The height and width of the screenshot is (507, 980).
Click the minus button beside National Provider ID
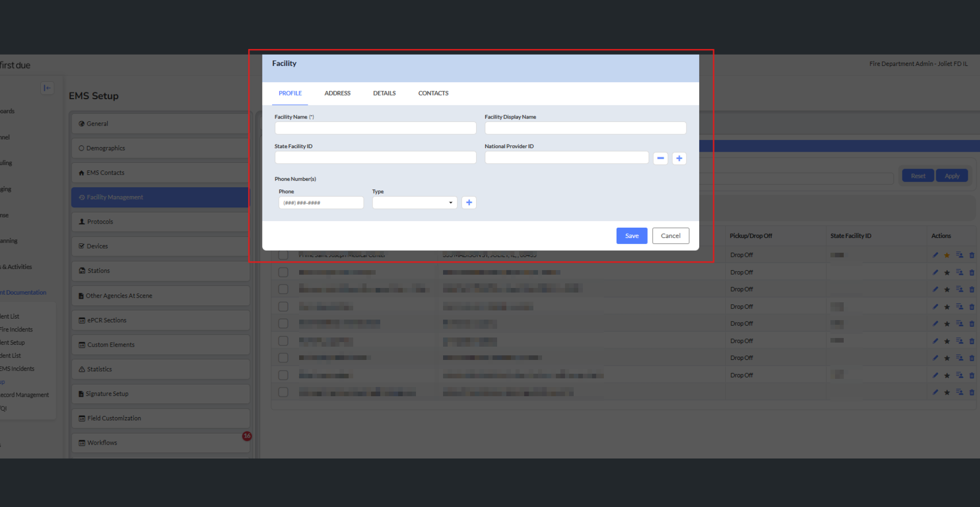(x=660, y=158)
